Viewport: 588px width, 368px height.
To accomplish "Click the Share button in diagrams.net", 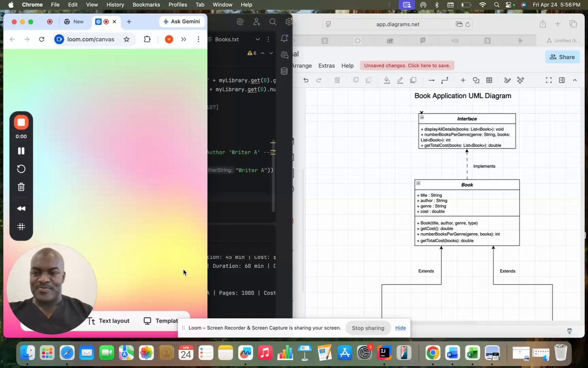I will (x=562, y=57).
